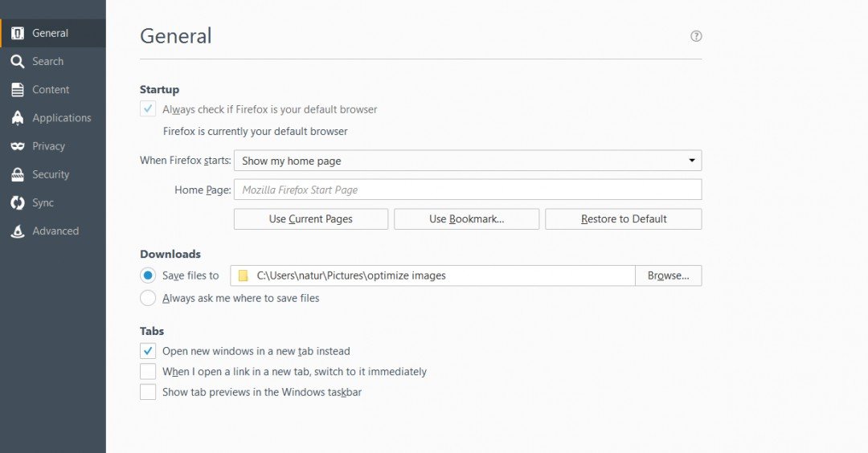The height and width of the screenshot is (453, 868).
Task: Uncheck Open new windows in a new tab instead
Action: pos(148,351)
